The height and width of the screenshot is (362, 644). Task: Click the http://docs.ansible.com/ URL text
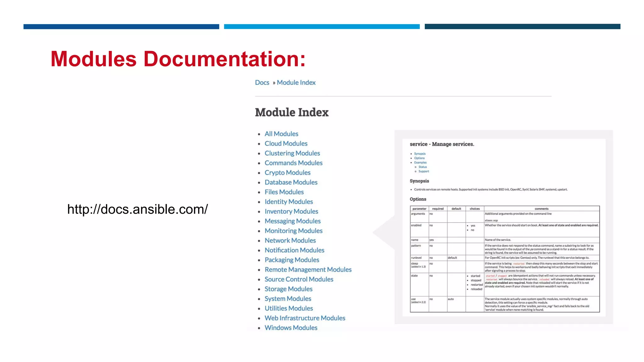click(137, 209)
